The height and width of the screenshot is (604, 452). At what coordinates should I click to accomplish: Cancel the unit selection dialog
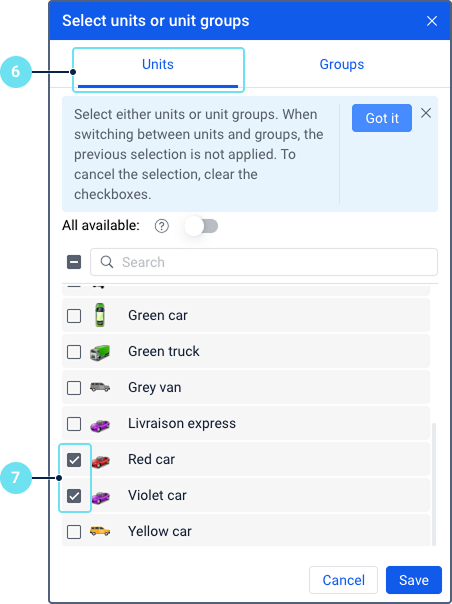(x=343, y=580)
